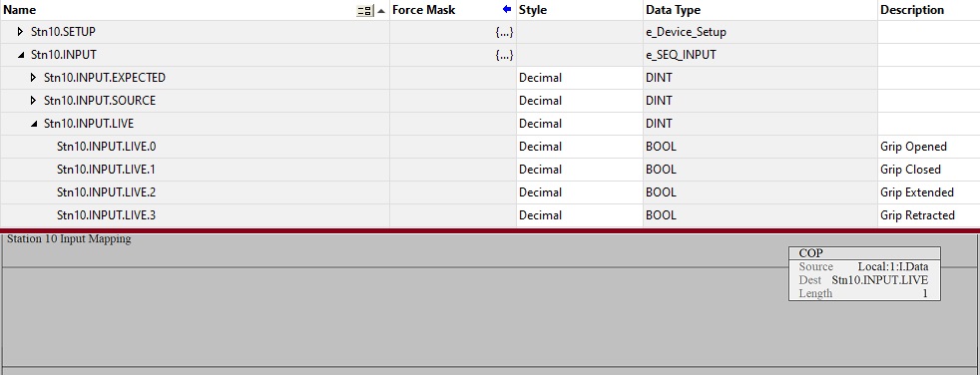Click the Name column header
Viewport: 980px width, 375px height.
pyautogui.click(x=195, y=10)
